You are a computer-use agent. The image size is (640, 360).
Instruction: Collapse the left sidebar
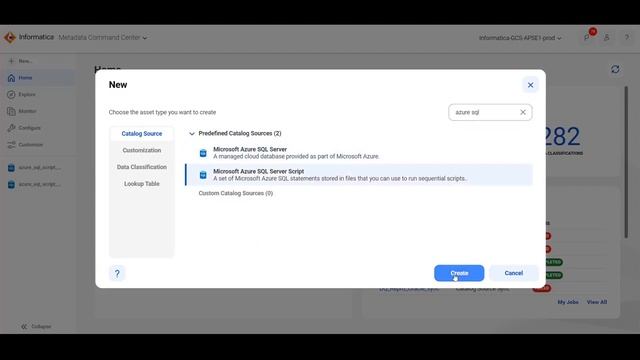pyautogui.click(x=36, y=327)
